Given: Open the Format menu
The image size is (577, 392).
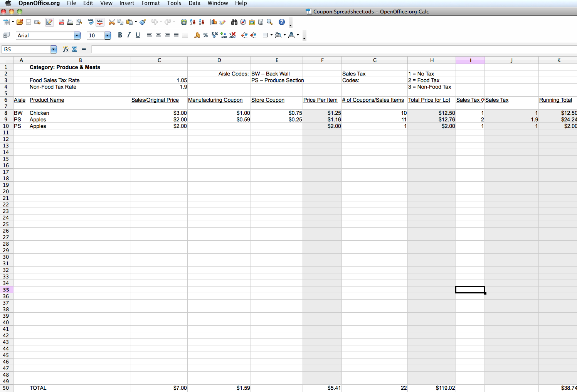Looking at the screenshot, I should 150,3.
